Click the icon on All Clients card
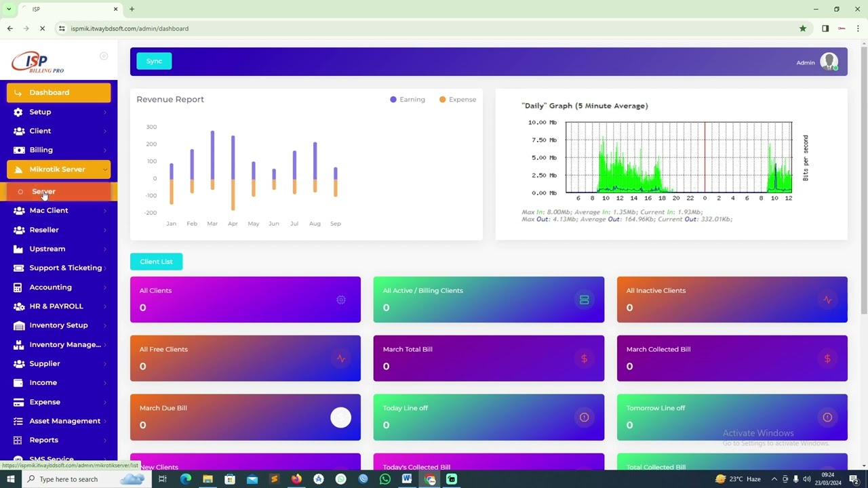The width and height of the screenshot is (868, 488). point(341,300)
